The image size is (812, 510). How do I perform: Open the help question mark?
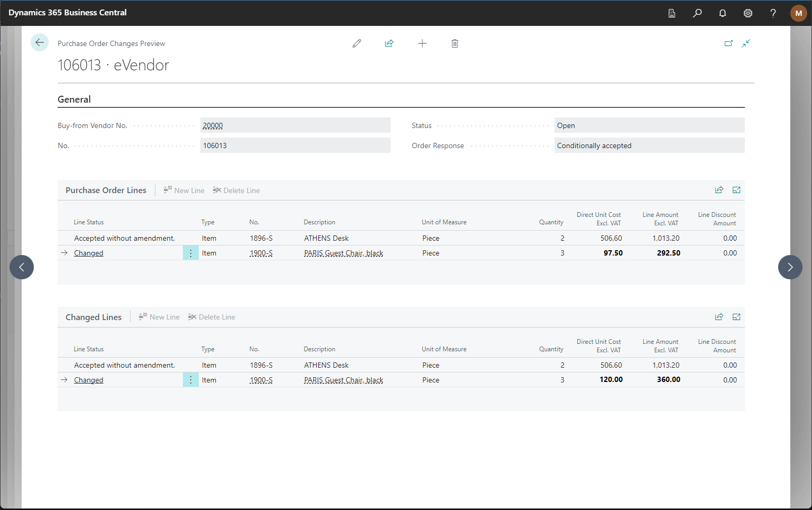pos(773,13)
